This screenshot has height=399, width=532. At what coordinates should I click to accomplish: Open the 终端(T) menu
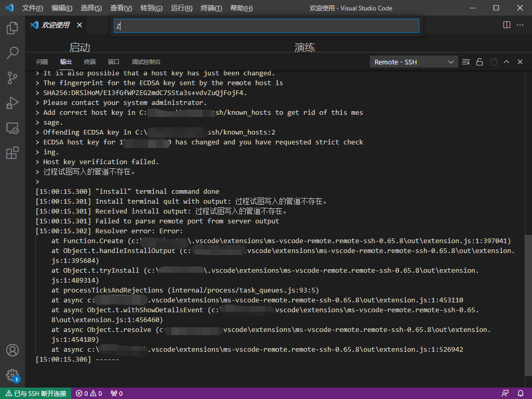pyautogui.click(x=211, y=8)
